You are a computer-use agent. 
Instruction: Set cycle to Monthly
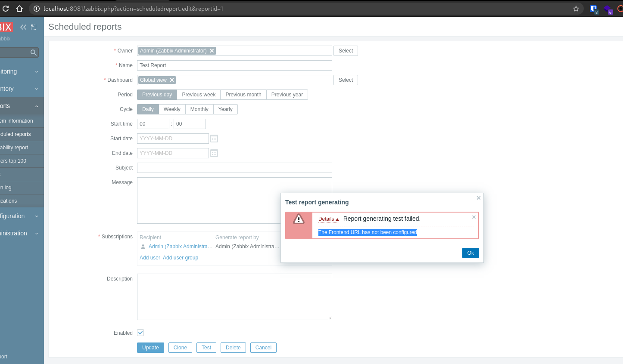click(199, 109)
